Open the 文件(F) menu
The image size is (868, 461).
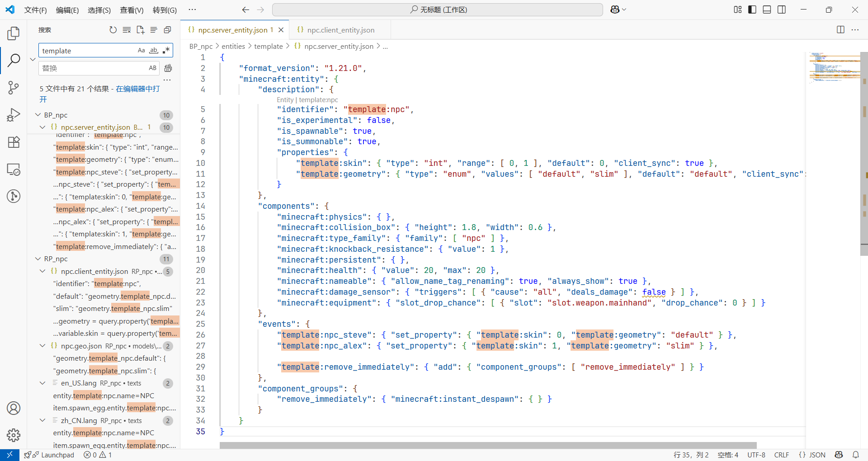[x=35, y=10]
